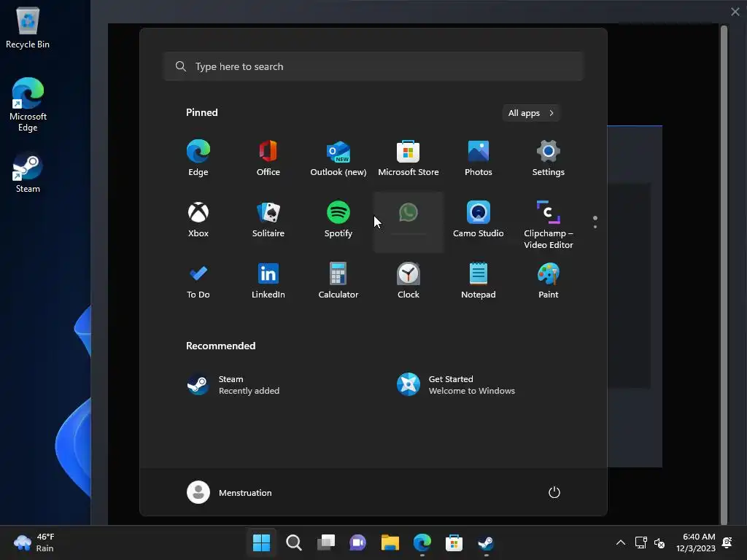Screen dimensions: 747x560
Task: Switch to Steam on the taskbar
Action: (x=486, y=542)
